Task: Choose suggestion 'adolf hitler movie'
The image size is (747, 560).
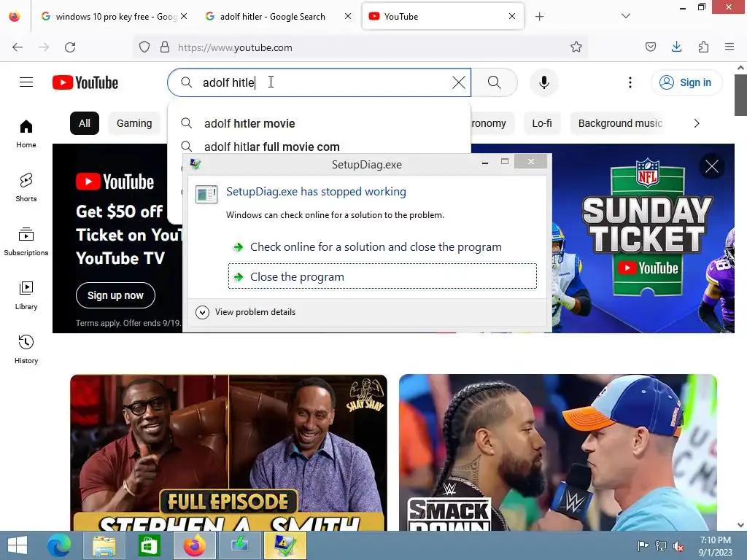Action: point(320,123)
